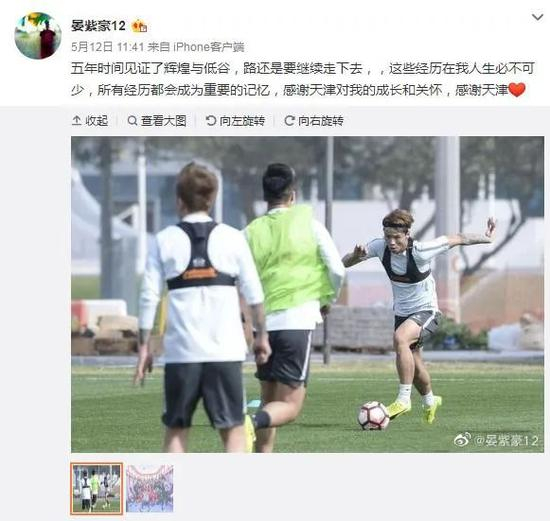
Task: Open 晏紫豪12 username profile link
Action: [x=98, y=26]
